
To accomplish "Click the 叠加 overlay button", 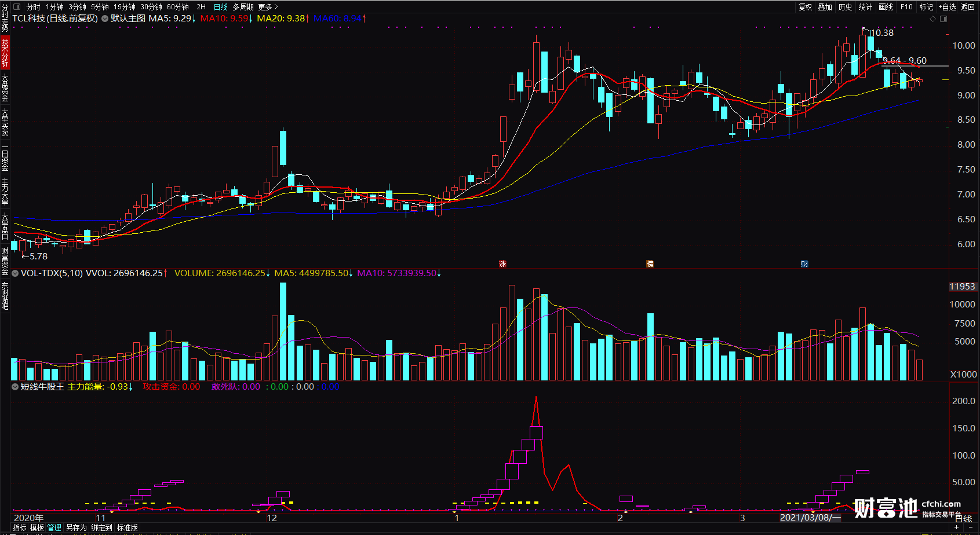I will coord(825,7).
